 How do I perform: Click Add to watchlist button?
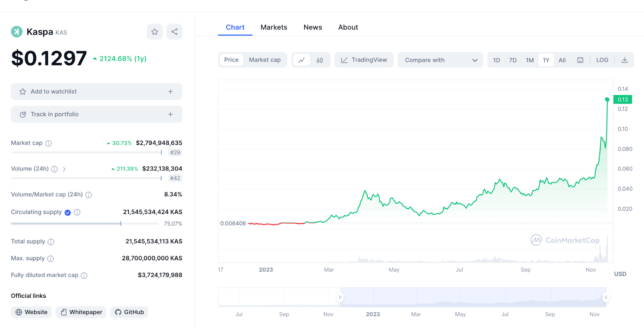[97, 91]
